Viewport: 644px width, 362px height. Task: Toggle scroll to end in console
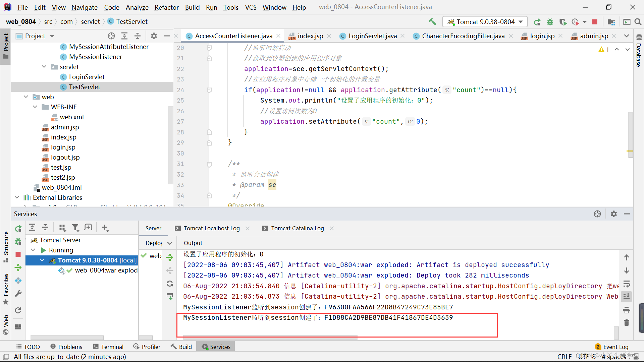[x=626, y=297]
